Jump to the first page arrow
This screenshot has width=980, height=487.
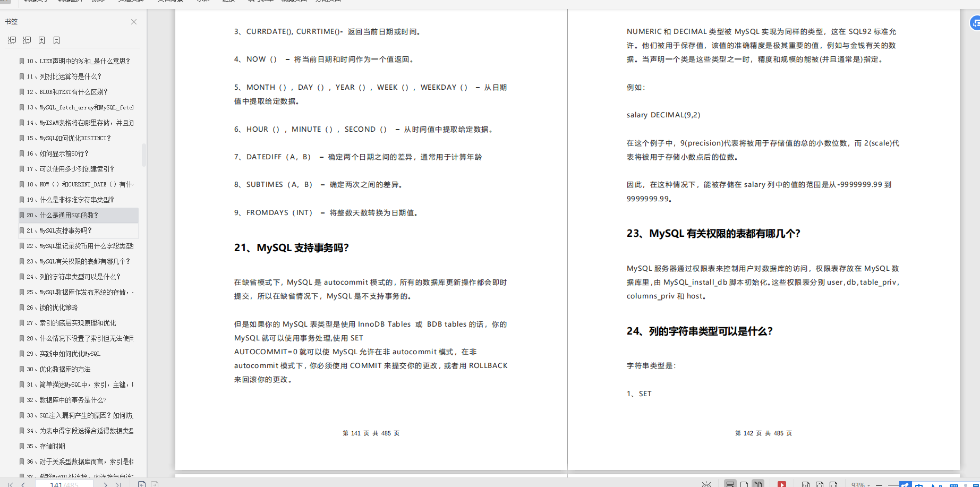point(10,484)
